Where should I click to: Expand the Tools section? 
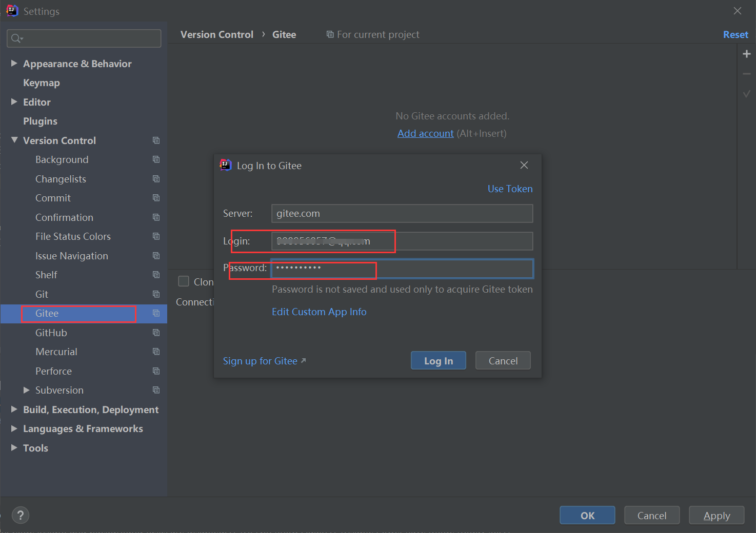click(14, 447)
